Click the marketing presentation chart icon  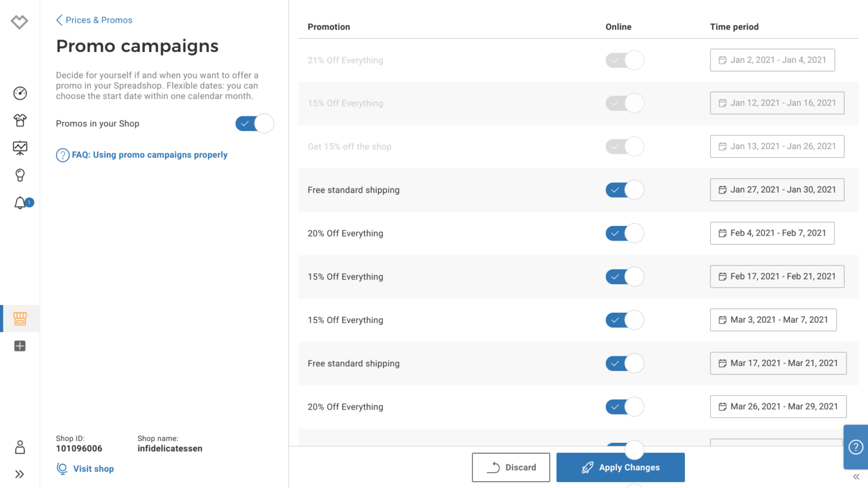point(20,147)
